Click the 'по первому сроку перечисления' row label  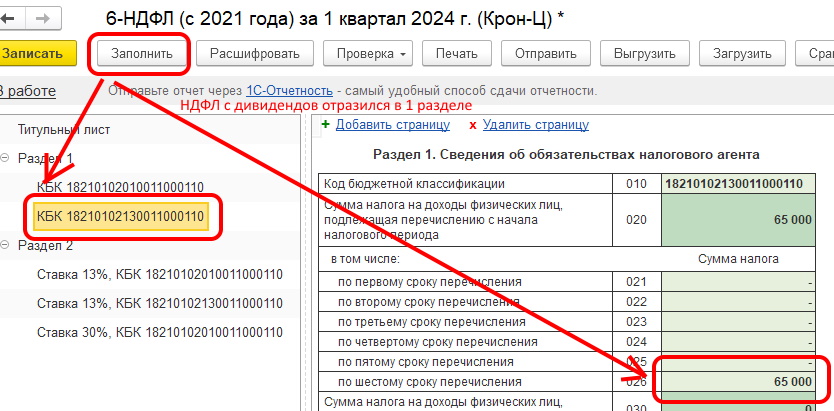click(x=430, y=282)
